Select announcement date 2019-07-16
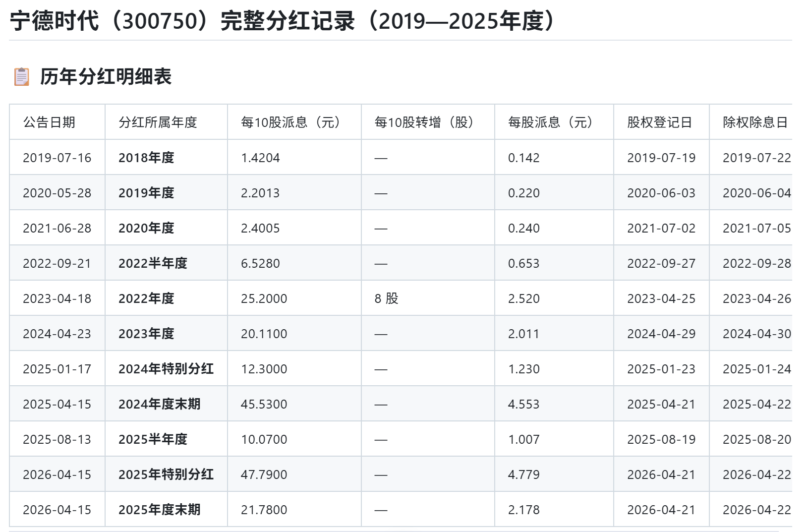This screenshot has height=532, width=806. pyautogui.click(x=57, y=158)
